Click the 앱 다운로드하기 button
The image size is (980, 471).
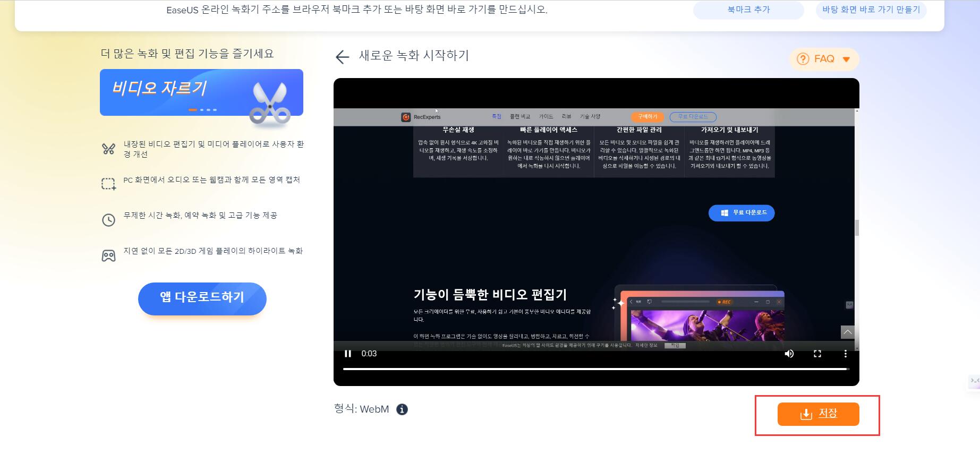(202, 298)
